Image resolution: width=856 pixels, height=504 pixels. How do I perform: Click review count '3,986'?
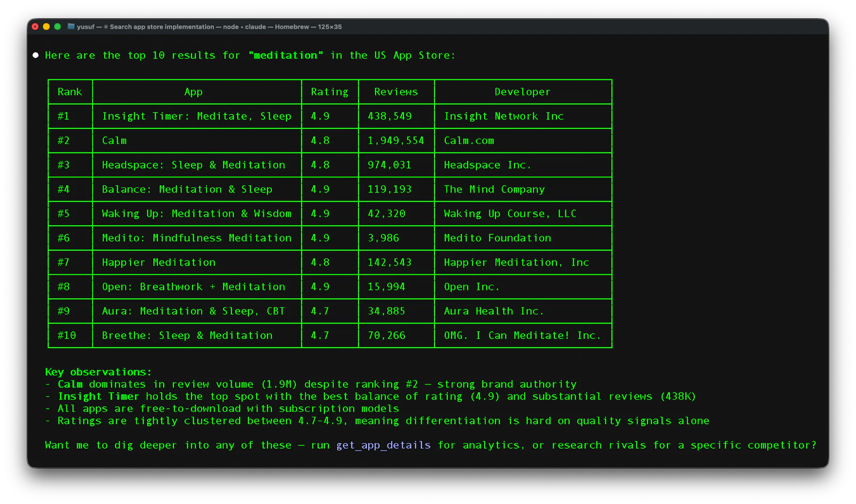tap(383, 238)
